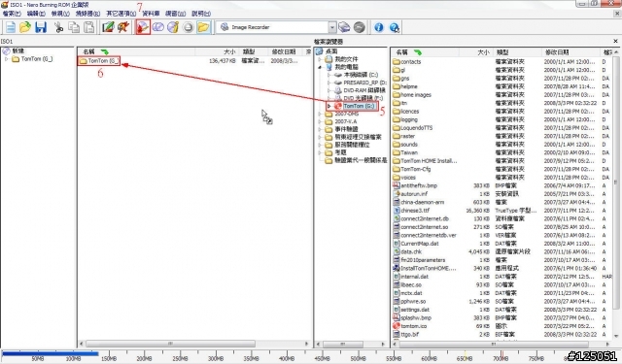Select the ttgo.bif file
The height and width of the screenshot is (364, 622).
click(x=410, y=334)
